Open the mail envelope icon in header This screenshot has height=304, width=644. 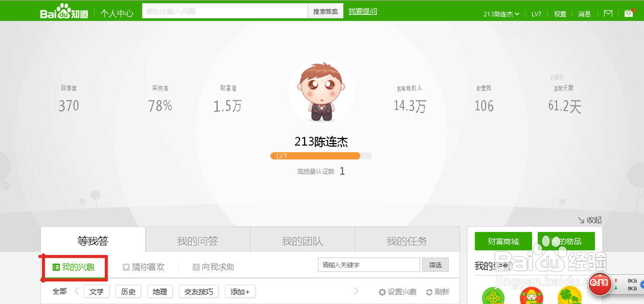click(x=609, y=14)
